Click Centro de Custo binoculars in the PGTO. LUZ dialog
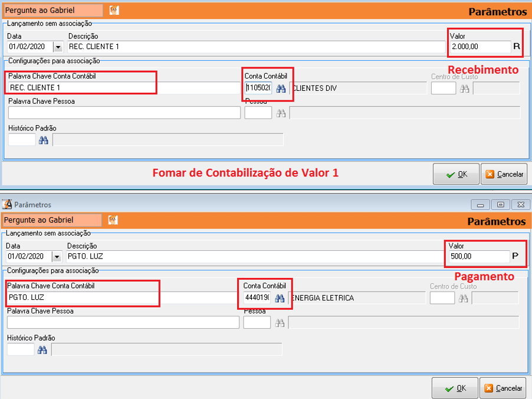The height and width of the screenshot is (399, 532). [463, 298]
